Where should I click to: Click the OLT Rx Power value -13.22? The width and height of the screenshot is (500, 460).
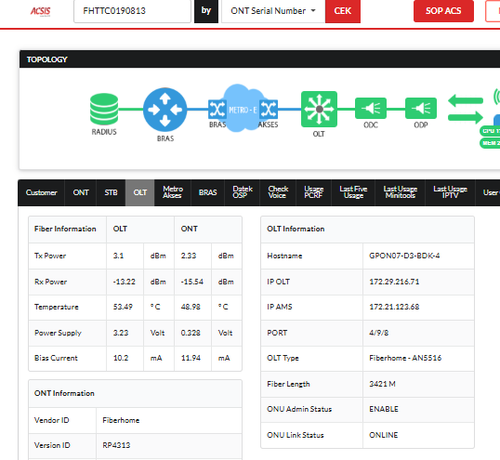tap(124, 282)
